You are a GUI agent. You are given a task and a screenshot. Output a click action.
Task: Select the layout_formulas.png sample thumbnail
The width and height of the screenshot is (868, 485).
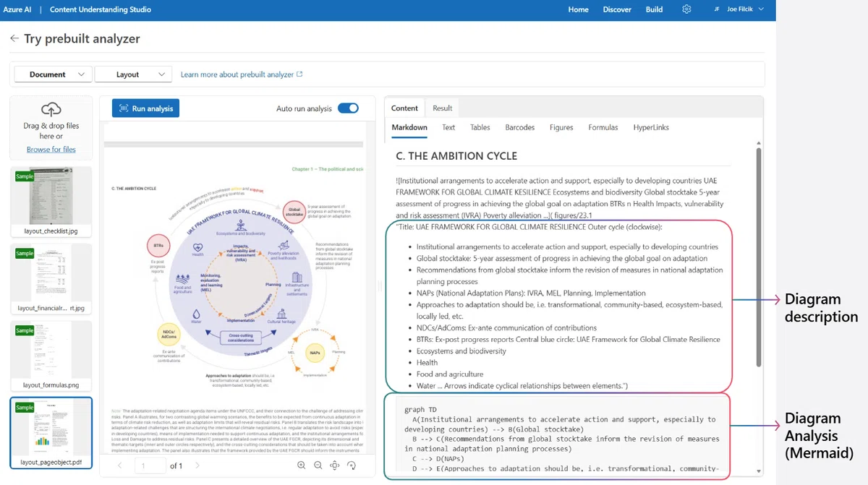[x=51, y=356]
